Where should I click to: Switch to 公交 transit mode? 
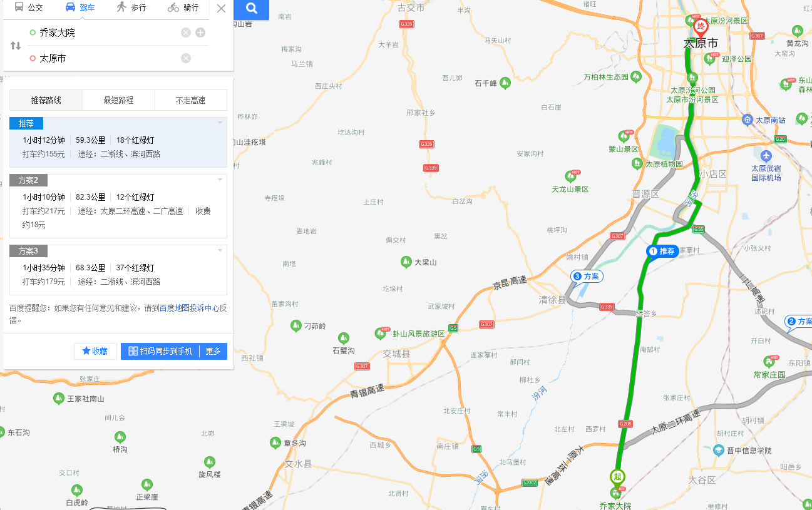[x=28, y=8]
